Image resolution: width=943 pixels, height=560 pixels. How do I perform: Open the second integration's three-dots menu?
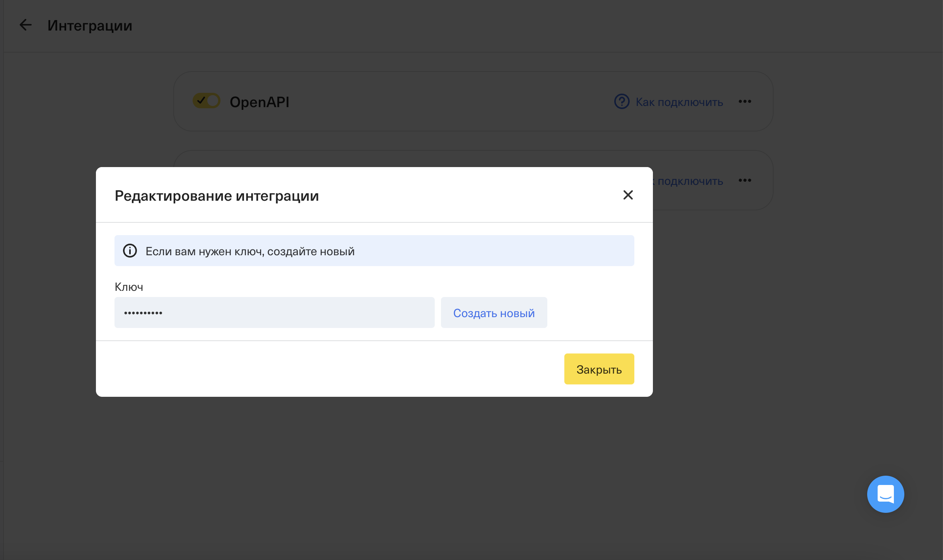[x=745, y=181]
